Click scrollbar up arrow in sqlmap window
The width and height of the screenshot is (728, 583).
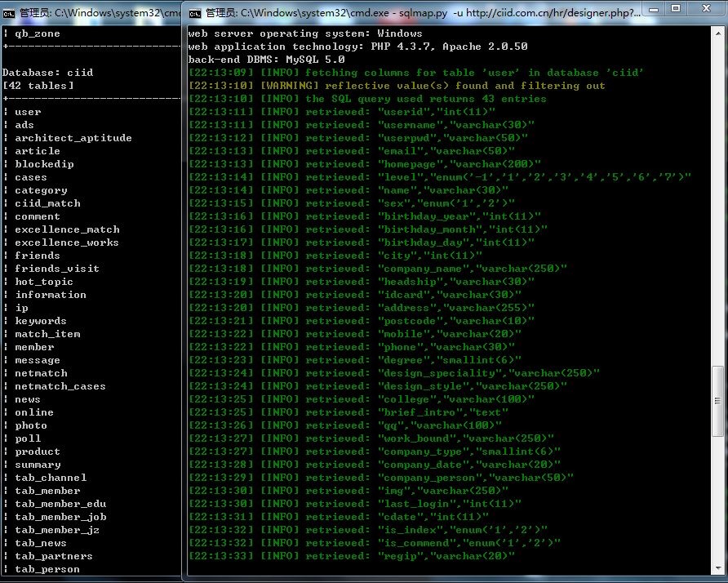717,33
